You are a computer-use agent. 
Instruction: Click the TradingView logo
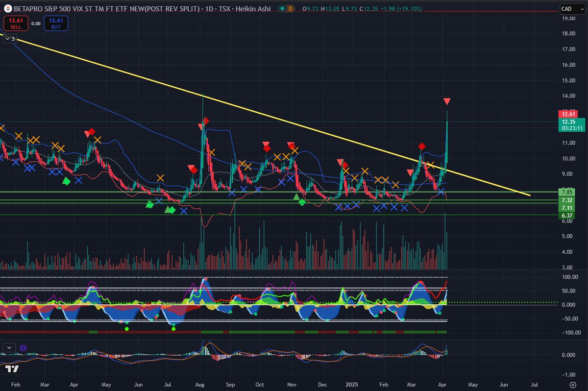click(x=12, y=369)
